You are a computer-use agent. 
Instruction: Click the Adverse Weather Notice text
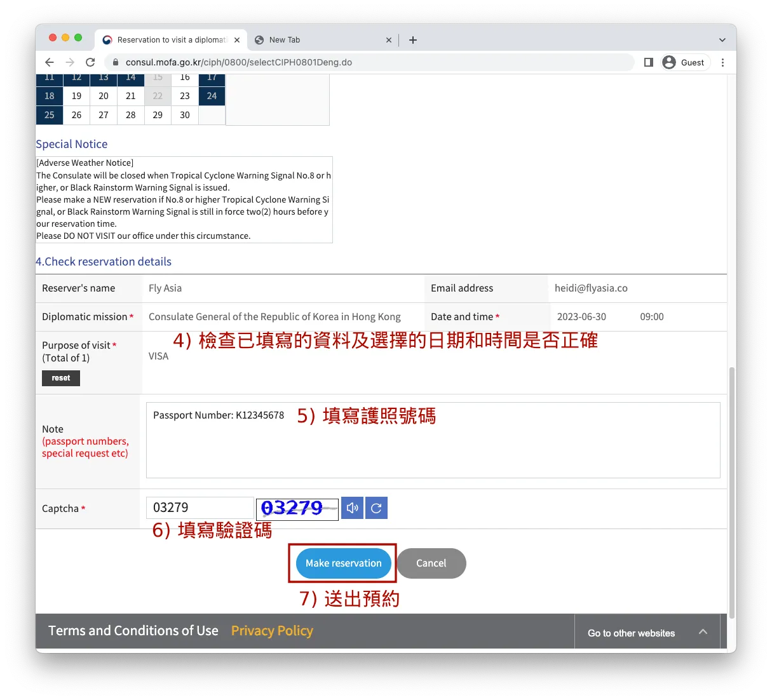pos(85,163)
